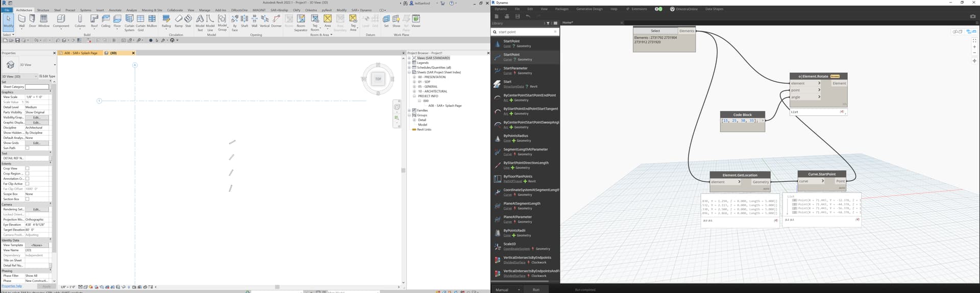Screen dimensions: 980x293
Task: Select the Wall tool in Revit ribbon
Action: click(21, 21)
